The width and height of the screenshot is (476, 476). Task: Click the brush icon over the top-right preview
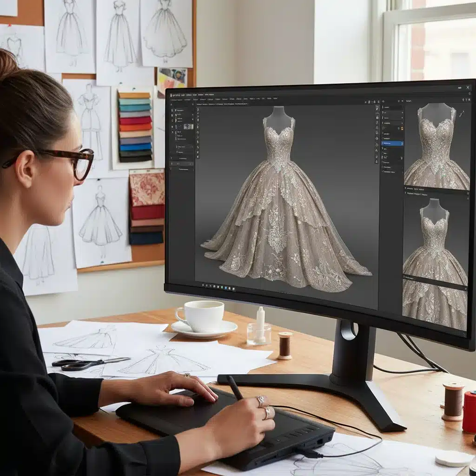coord(462,114)
